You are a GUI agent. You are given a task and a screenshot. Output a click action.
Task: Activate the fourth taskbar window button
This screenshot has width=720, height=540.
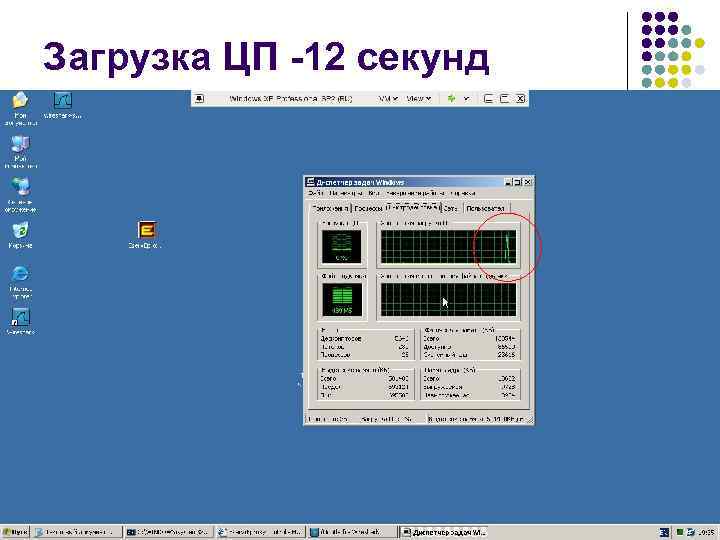[x=352, y=533]
